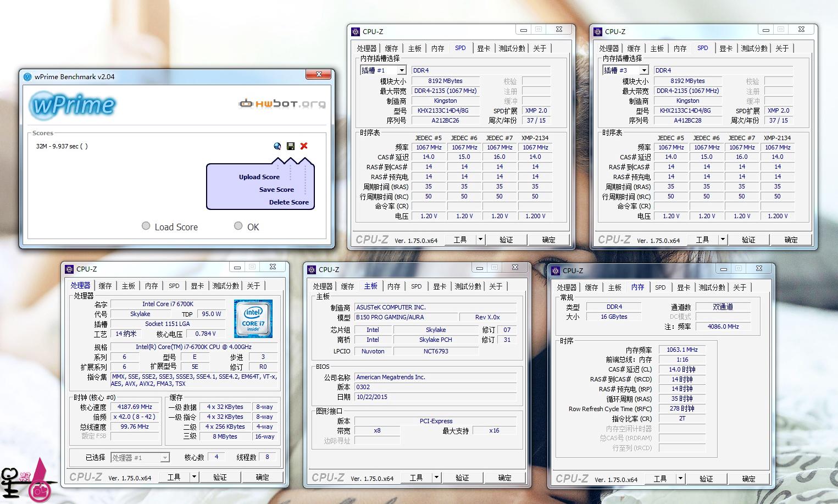Image resolution: width=838 pixels, height=504 pixels.
Task: Select the Load Score radio button
Action: [x=146, y=226]
